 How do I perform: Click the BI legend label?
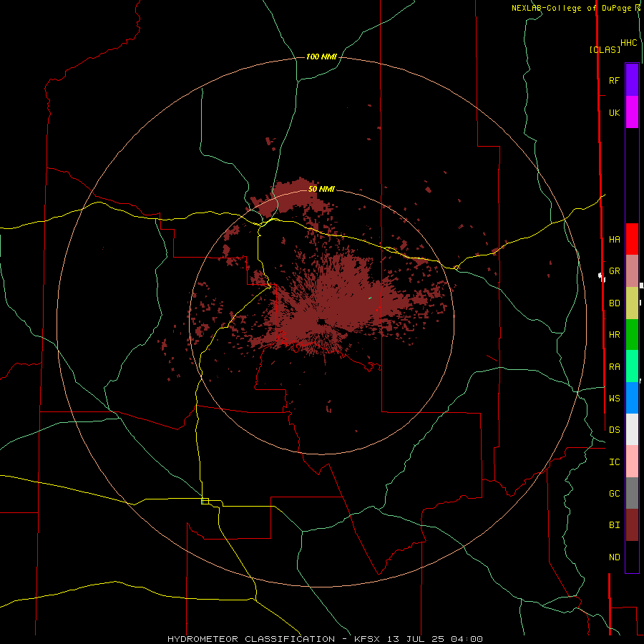[614, 525]
